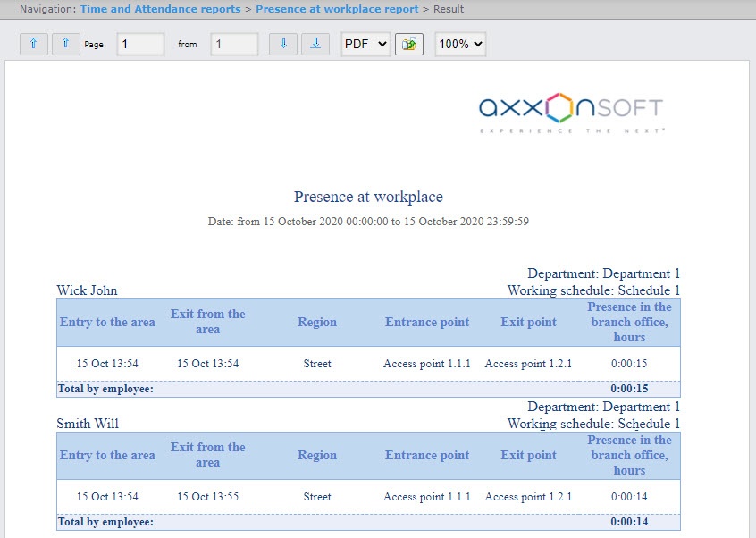
Task: Click the 'Entrance point' header for Wick John
Action: (427, 323)
